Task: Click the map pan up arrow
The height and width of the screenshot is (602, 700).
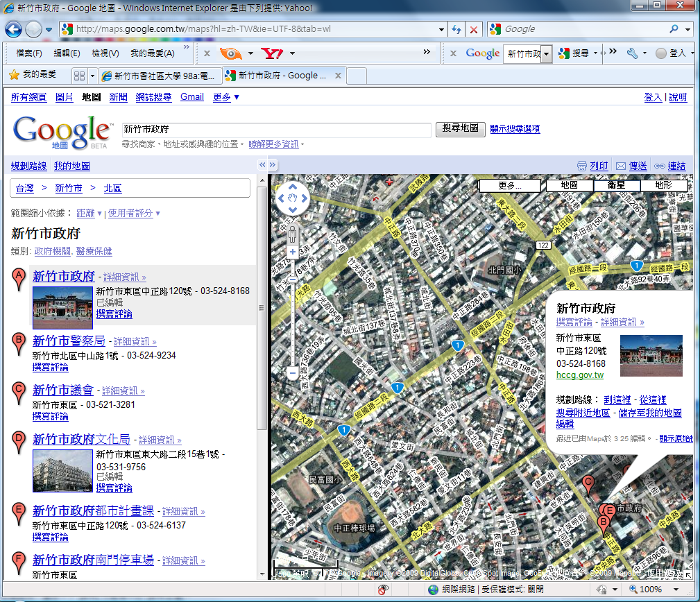Action: (292, 187)
